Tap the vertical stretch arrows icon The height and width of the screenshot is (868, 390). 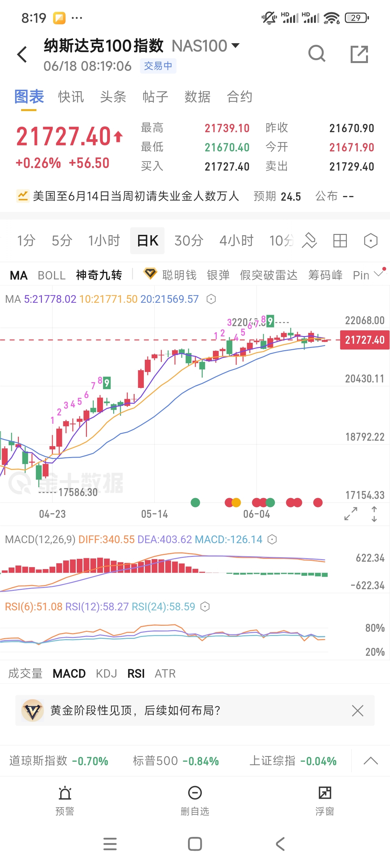(x=374, y=514)
